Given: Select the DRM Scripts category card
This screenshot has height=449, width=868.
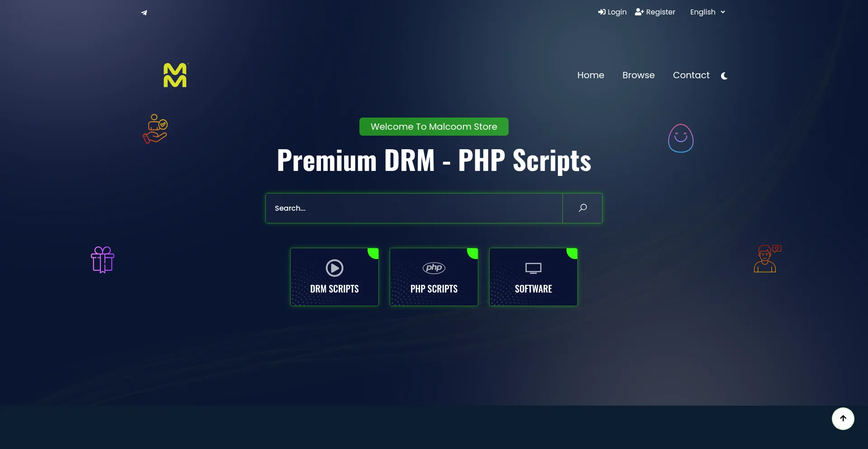Looking at the screenshot, I should (x=335, y=277).
